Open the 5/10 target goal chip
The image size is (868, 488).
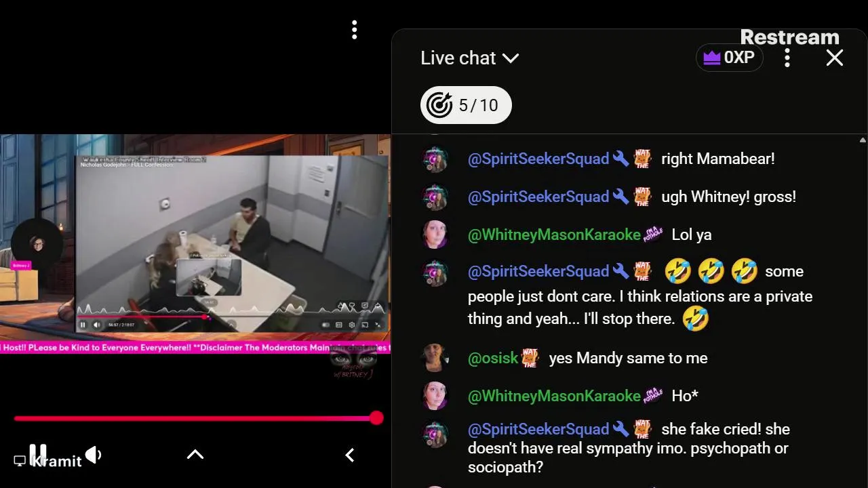[x=466, y=105]
